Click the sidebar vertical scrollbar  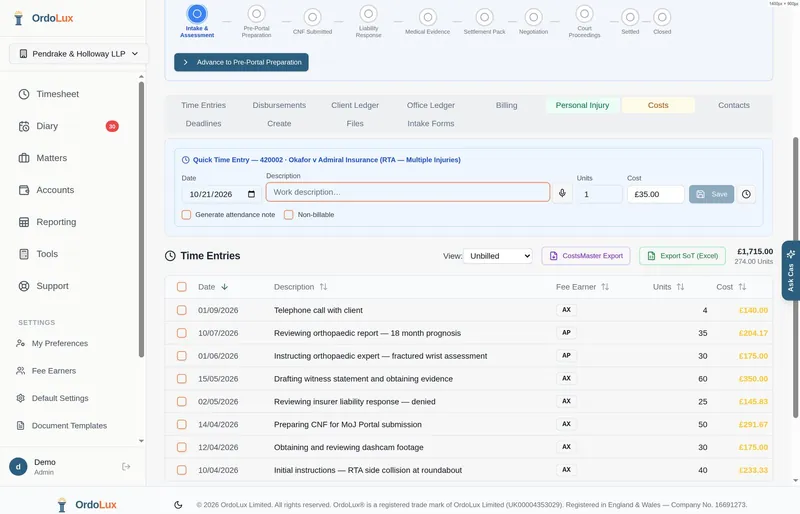click(141, 219)
